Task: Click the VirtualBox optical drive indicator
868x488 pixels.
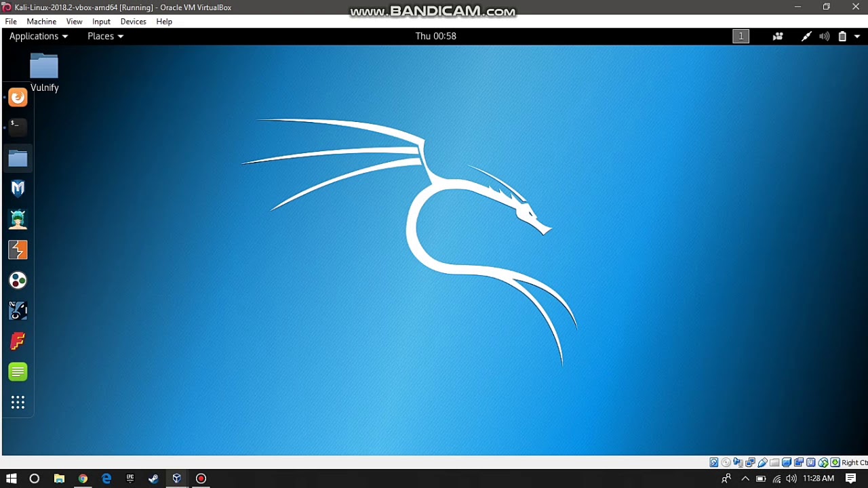Action: point(726,462)
